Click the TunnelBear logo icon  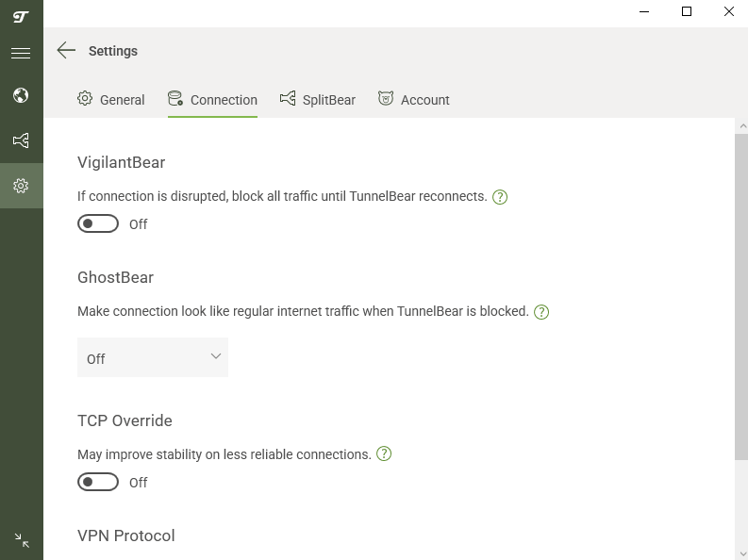click(x=21, y=17)
